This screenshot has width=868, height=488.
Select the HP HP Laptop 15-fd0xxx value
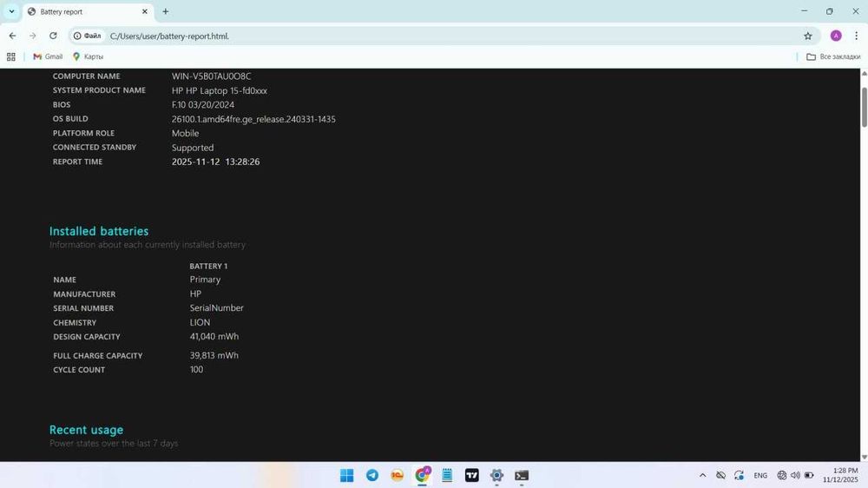(220, 91)
